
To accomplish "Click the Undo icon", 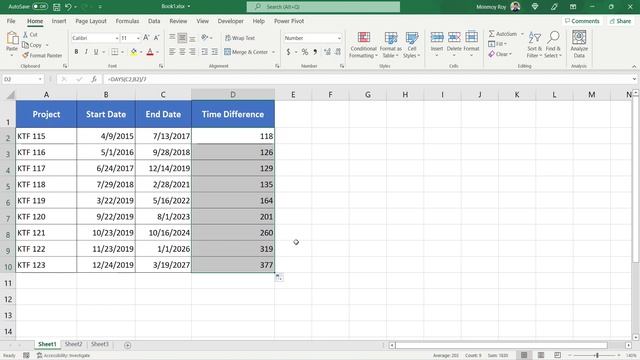I will (68, 7).
